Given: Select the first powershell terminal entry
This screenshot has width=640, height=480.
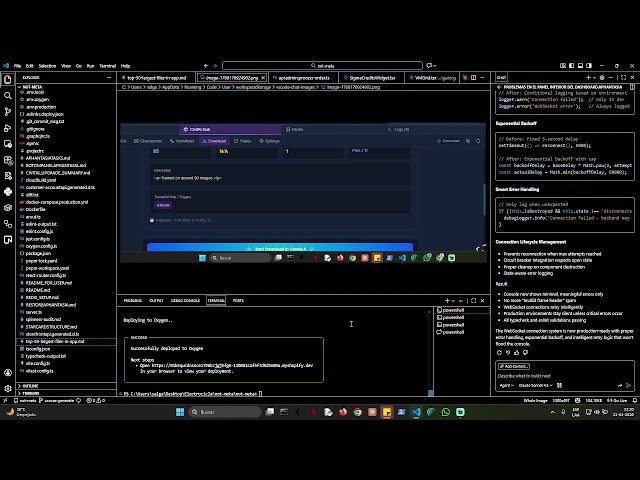Looking at the screenshot, I should point(463,310).
